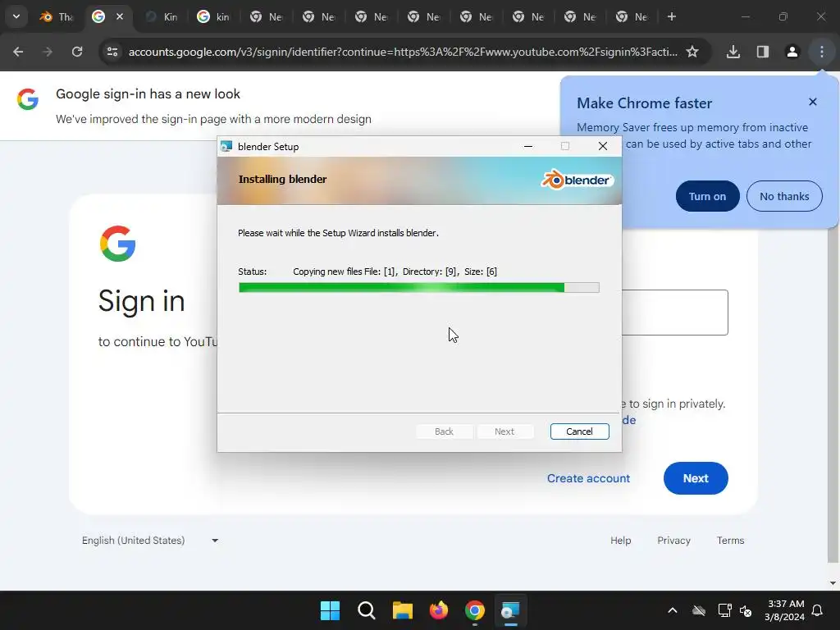
Task: Reload the current page
Action: point(77,52)
